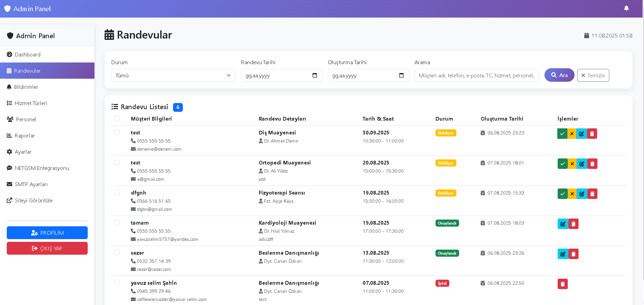Click the notification bell icon in header
644x305 pixels.
626,8
